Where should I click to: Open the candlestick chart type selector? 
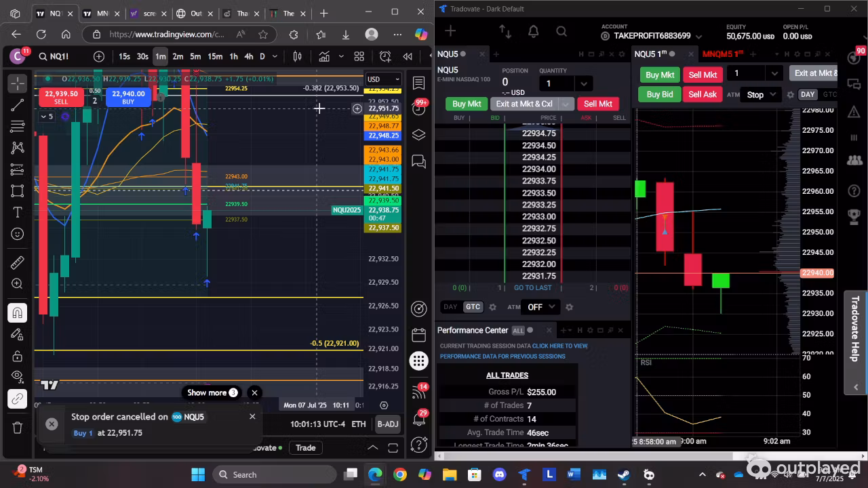[x=297, y=56]
